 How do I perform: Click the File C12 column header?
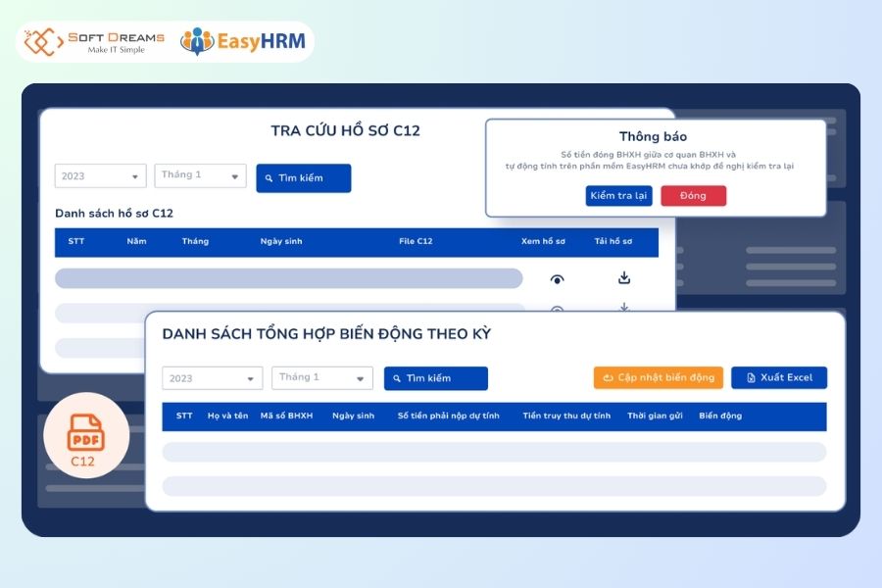[416, 241]
